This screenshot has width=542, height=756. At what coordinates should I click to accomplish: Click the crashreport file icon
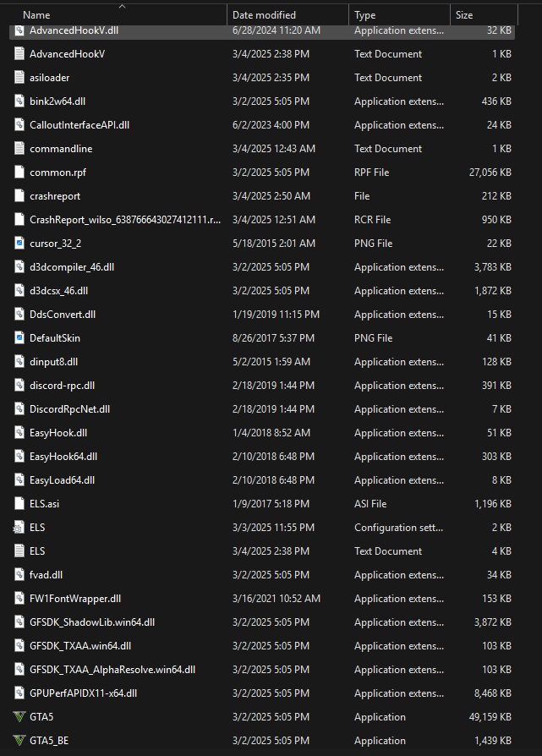pyautogui.click(x=19, y=196)
